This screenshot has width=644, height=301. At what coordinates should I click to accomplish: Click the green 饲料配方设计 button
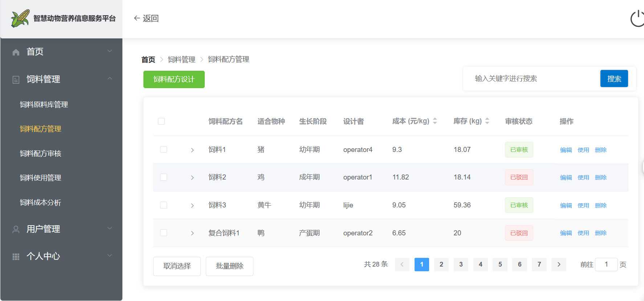click(x=174, y=79)
